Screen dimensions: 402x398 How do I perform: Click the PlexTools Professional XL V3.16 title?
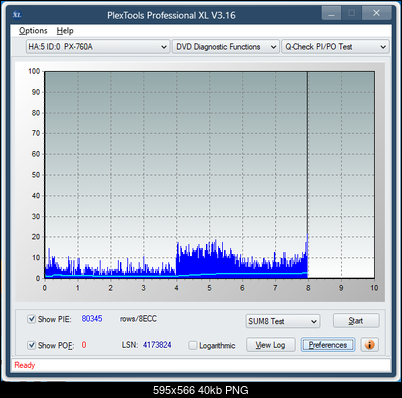[x=171, y=15]
